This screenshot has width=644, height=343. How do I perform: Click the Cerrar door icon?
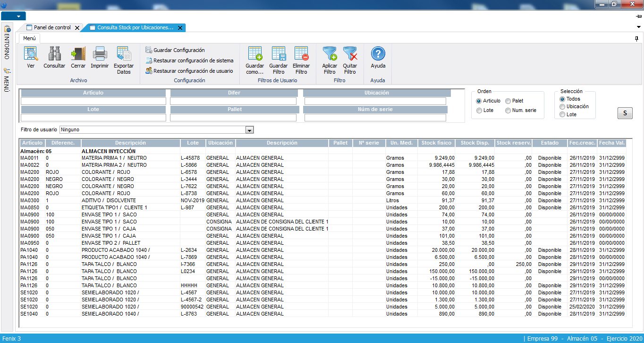click(78, 54)
